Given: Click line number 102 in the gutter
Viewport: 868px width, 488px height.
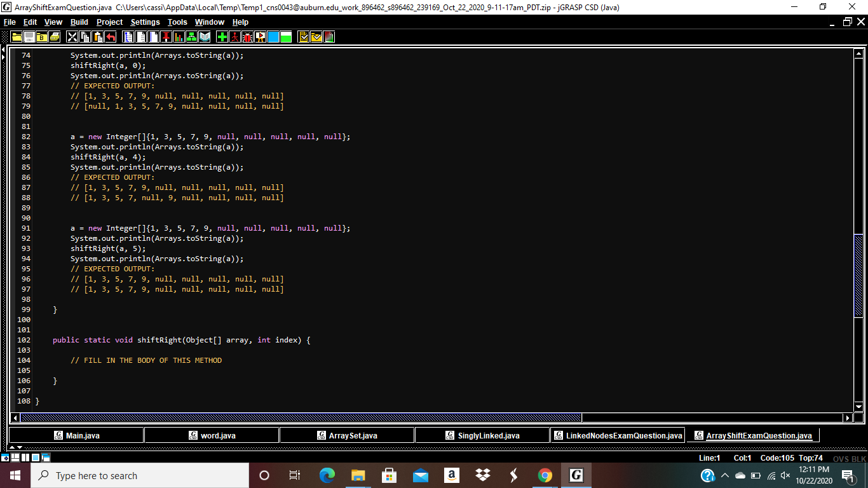Looking at the screenshot, I should (24, 340).
